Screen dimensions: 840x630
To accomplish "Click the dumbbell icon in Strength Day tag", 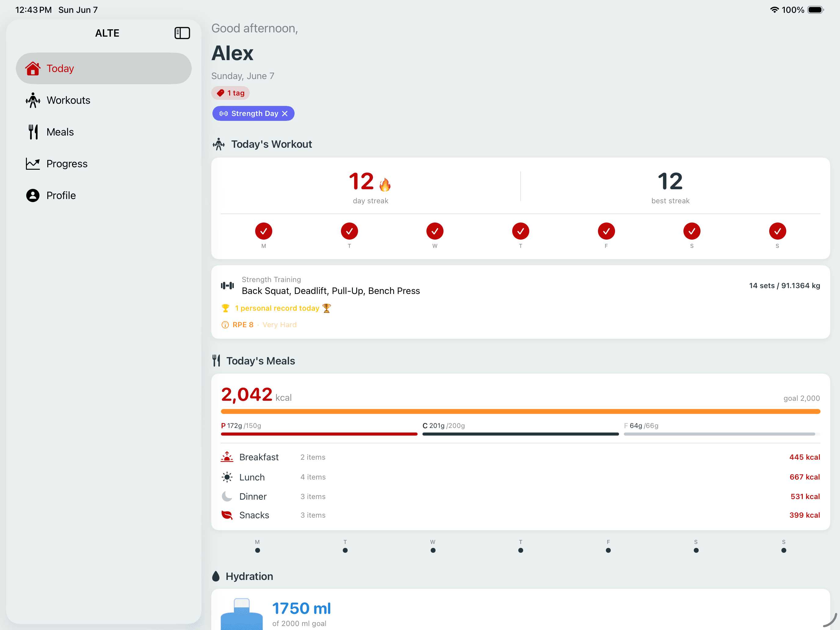I will click(223, 114).
